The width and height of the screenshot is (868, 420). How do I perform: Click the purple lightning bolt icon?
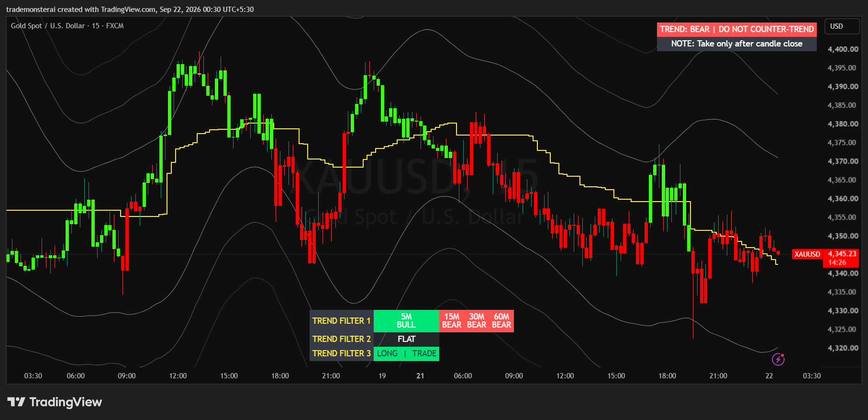tap(778, 359)
